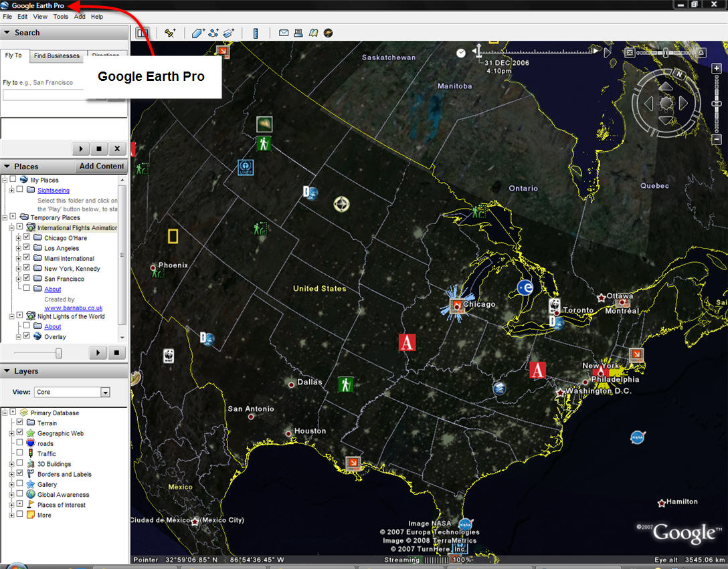
Task: Zoom in with the plus button
Action: coord(717,68)
